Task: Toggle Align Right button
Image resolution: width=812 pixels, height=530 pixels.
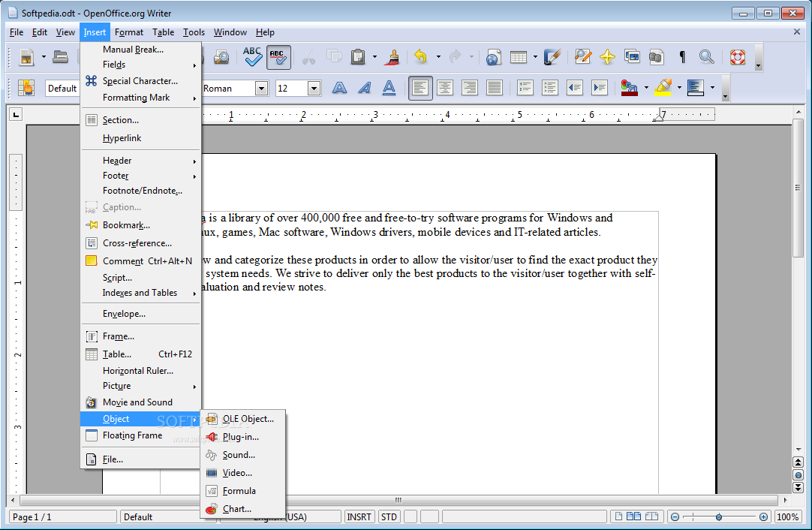Action: click(470, 88)
